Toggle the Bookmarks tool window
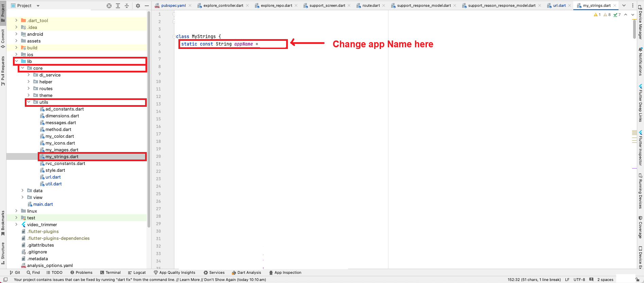Screen dimensions: 644x283 coord(3,223)
